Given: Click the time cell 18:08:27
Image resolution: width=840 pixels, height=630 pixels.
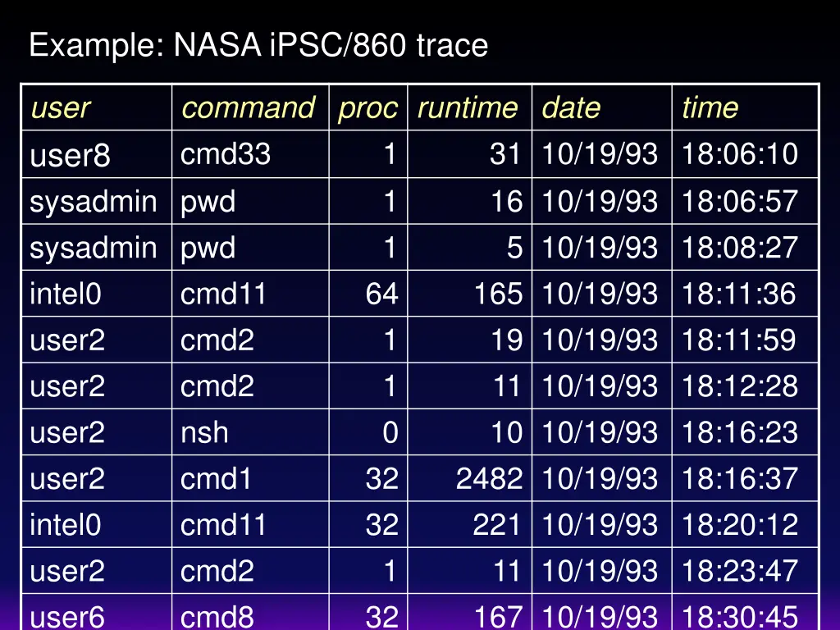Looking at the screenshot, I should [739, 247].
